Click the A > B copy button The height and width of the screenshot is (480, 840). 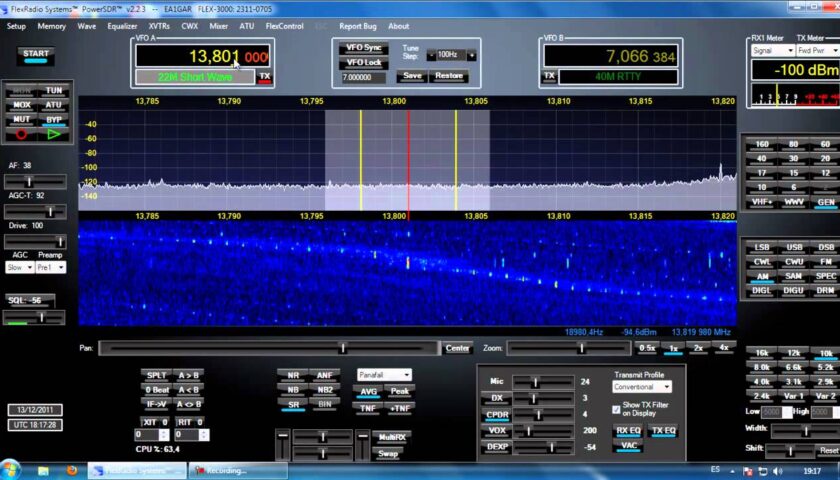(189, 376)
